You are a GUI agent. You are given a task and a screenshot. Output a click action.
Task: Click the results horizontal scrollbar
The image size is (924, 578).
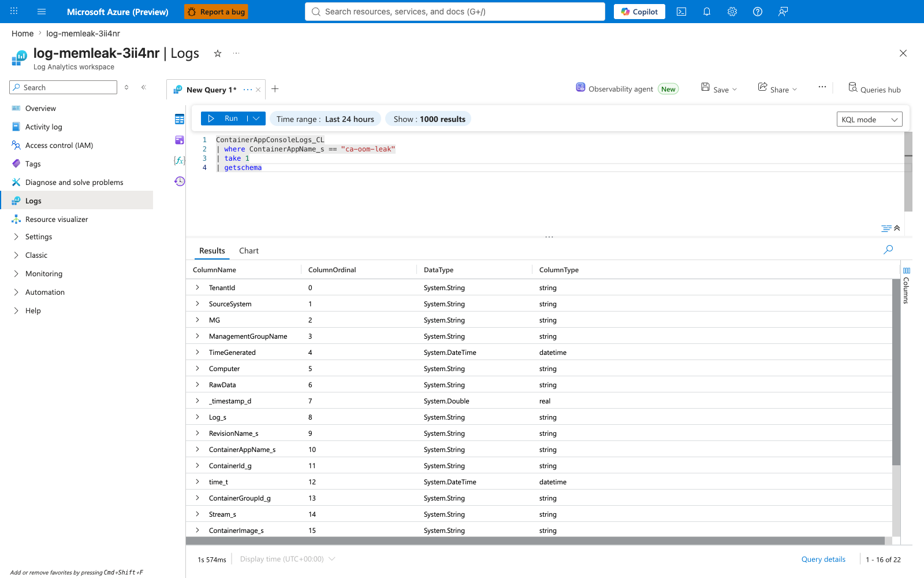(535, 541)
